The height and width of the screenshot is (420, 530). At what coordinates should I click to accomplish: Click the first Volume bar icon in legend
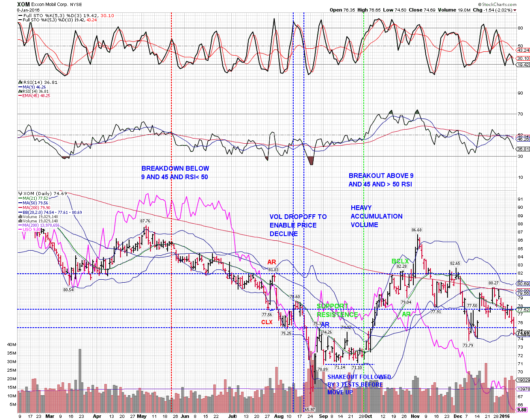pos(20,217)
